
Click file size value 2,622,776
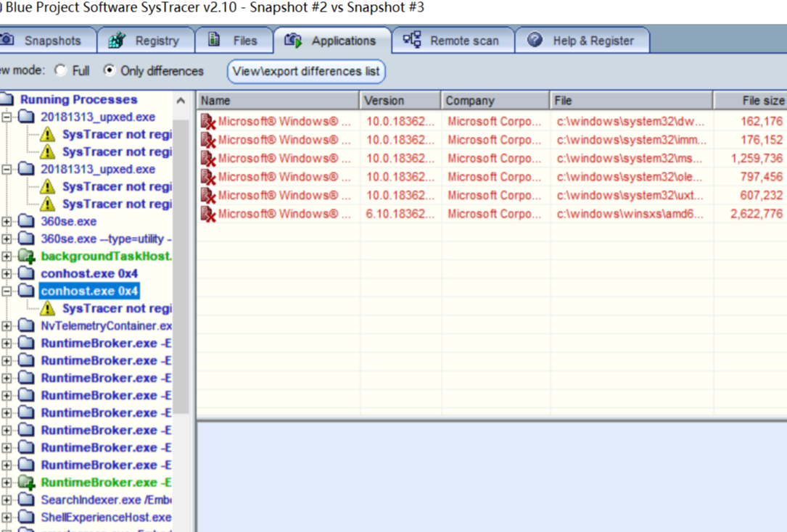pos(757,214)
